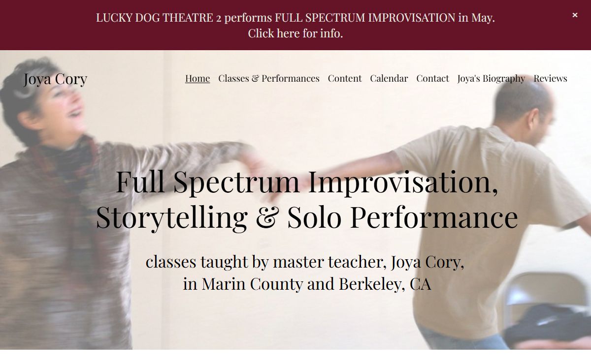This screenshot has width=591, height=364.
Task: Open the "Click here for info" banner link
Action: (x=295, y=33)
